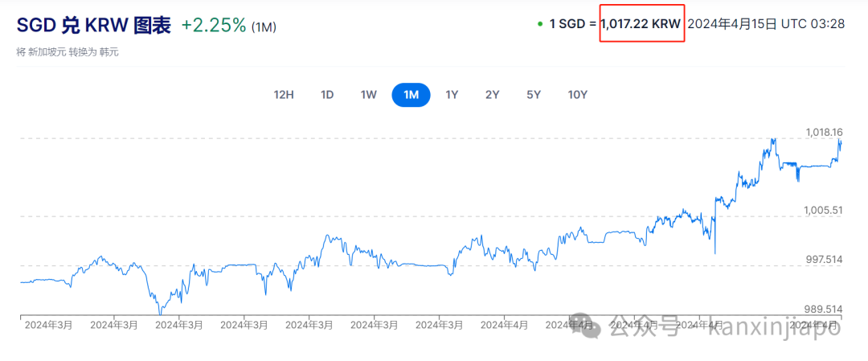This screenshot has width=868, height=361.
Task: Select the 1D time range tab
Action: [327, 95]
